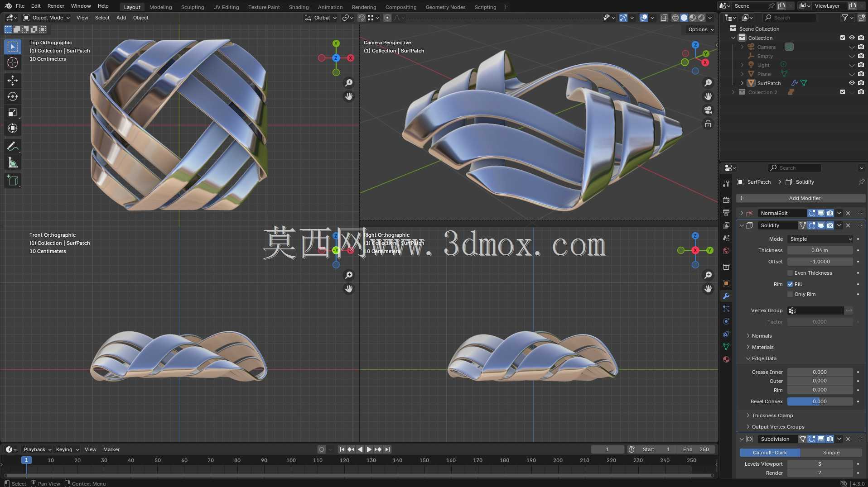This screenshot has width=868, height=487.
Task: Select the Scale tool
Action: [13, 112]
